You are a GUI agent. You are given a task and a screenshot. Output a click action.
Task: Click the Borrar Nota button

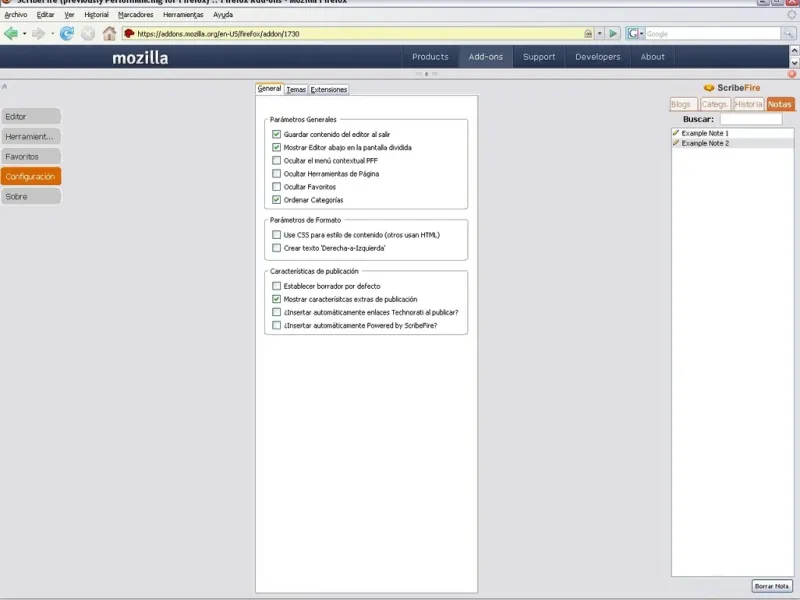[x=772, y=586]
